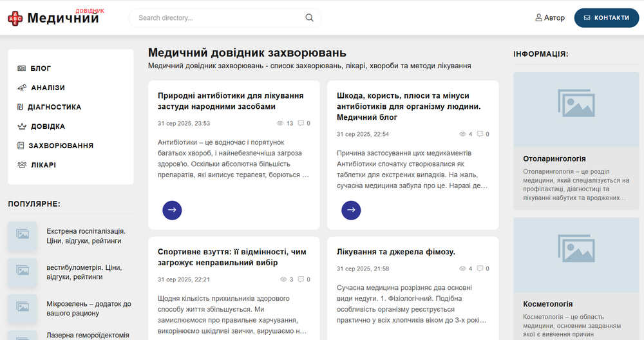Viewport: 644px width, 340px height.
Task: Open popular item Екстрена госпіталізація
Action: click(86, 236)
